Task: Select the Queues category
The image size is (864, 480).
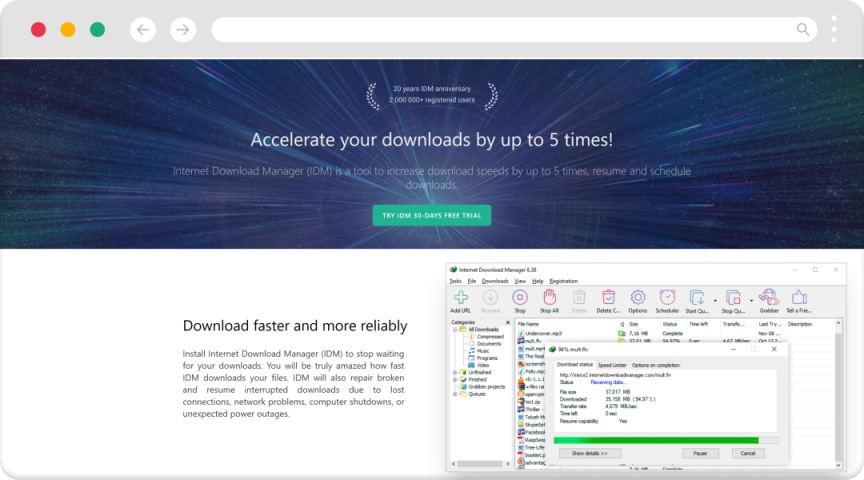Action: coord(477,394)
